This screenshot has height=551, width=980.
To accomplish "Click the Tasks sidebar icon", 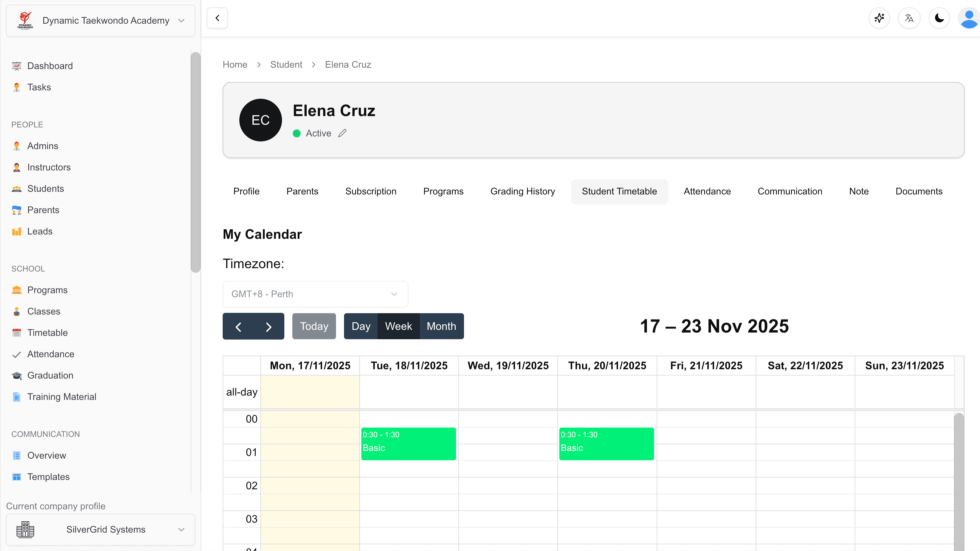I will pyautogui.click(x=16, y=88).
